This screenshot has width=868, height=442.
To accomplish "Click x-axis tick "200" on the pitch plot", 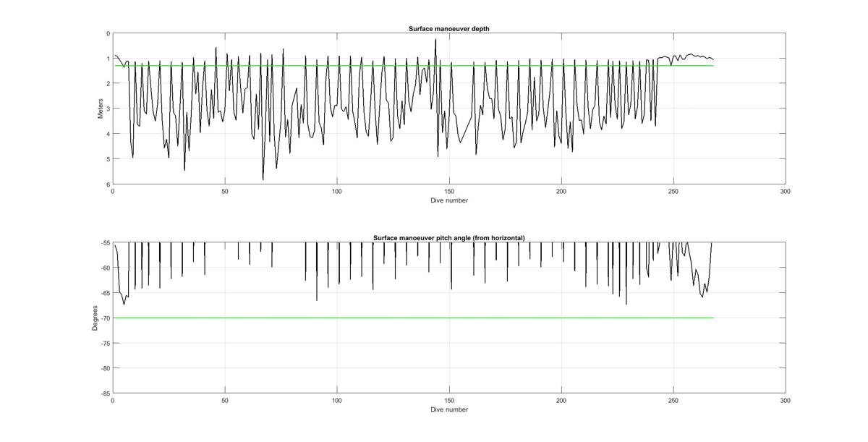I will click(x=561, y=401).
